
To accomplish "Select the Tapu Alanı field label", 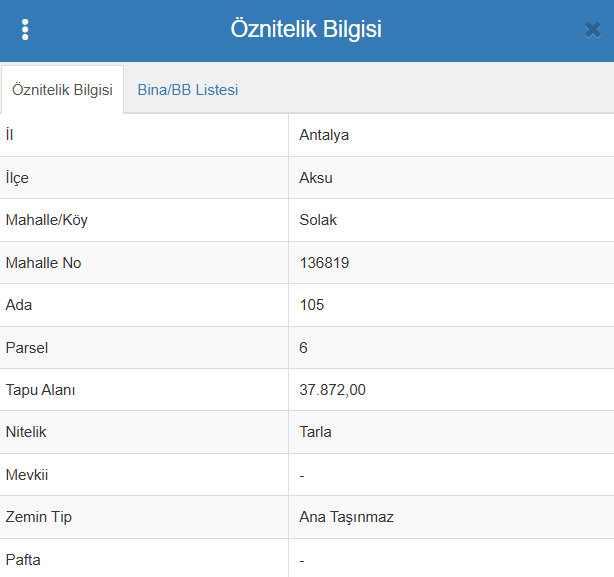I will (x=40, y=390).
